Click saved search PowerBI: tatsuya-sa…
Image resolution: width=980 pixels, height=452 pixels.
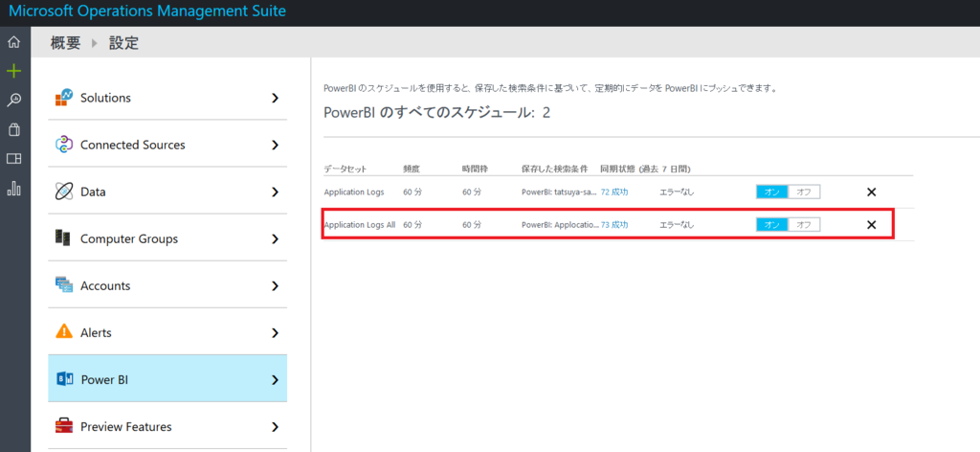(559, 192)
